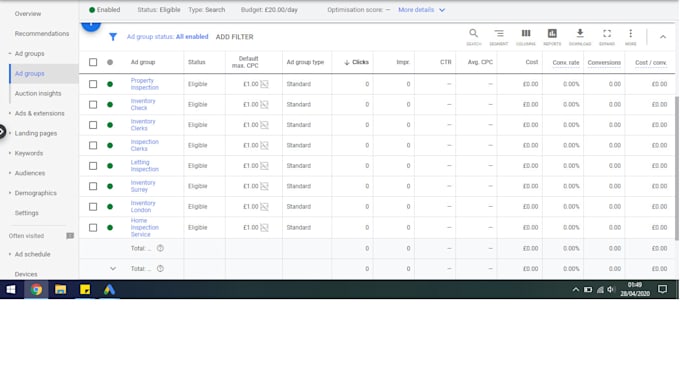The height and width of the screenshot is (382, 680).
Task: Open Google Ads from the taskbar
Action: tap(109, 290)
